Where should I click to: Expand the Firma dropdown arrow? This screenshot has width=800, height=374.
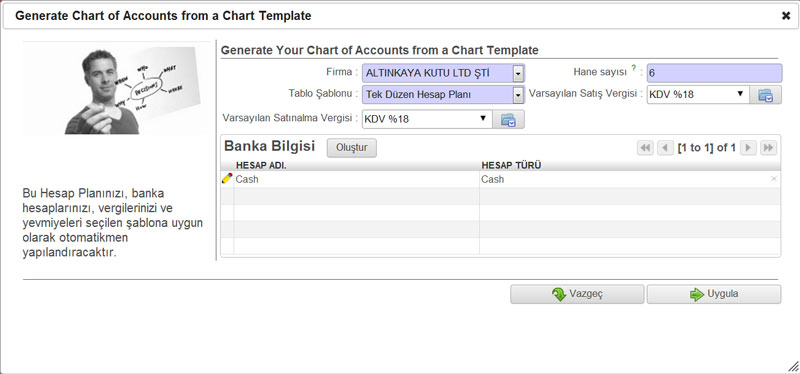[519, 73]
